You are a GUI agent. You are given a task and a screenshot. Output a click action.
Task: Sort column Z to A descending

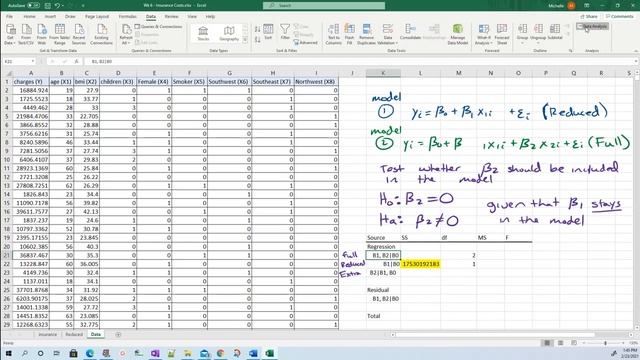258,40
